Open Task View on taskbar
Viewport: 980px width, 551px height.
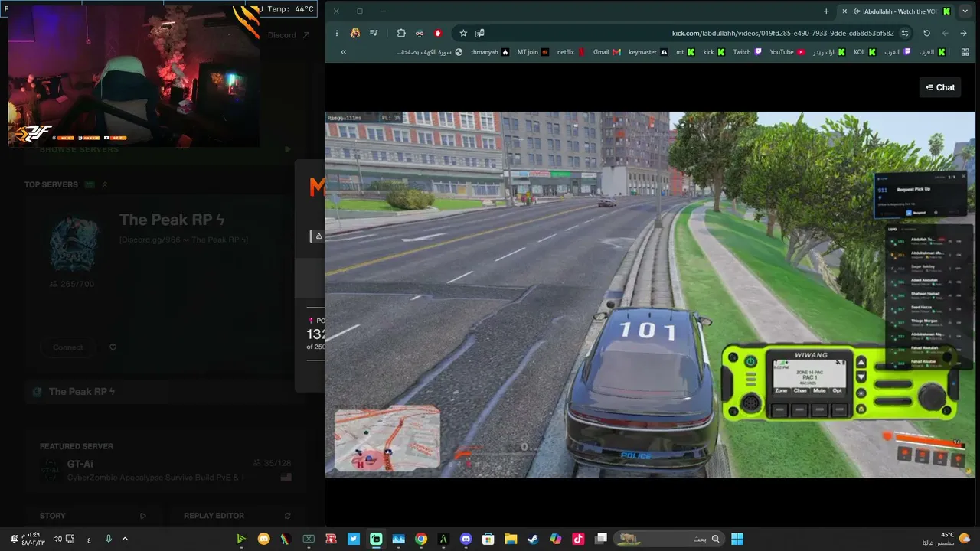[601, 539]
